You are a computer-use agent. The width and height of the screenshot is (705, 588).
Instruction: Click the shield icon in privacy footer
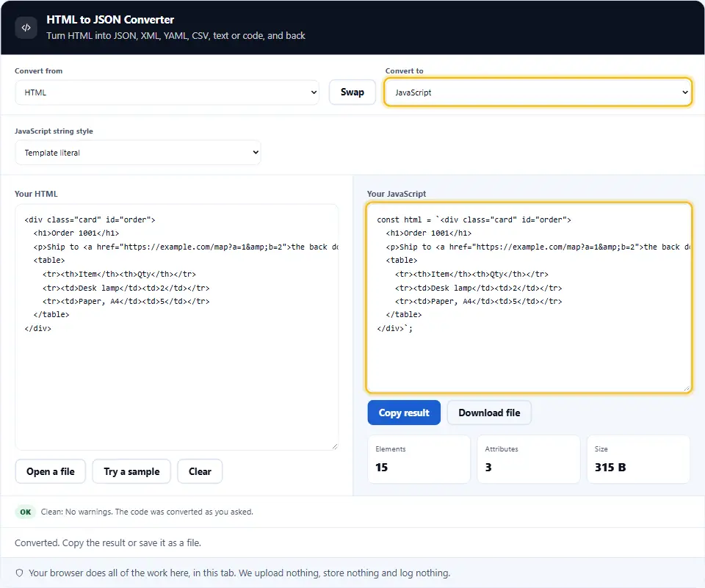pyautogui.click(x=19, y=573)
